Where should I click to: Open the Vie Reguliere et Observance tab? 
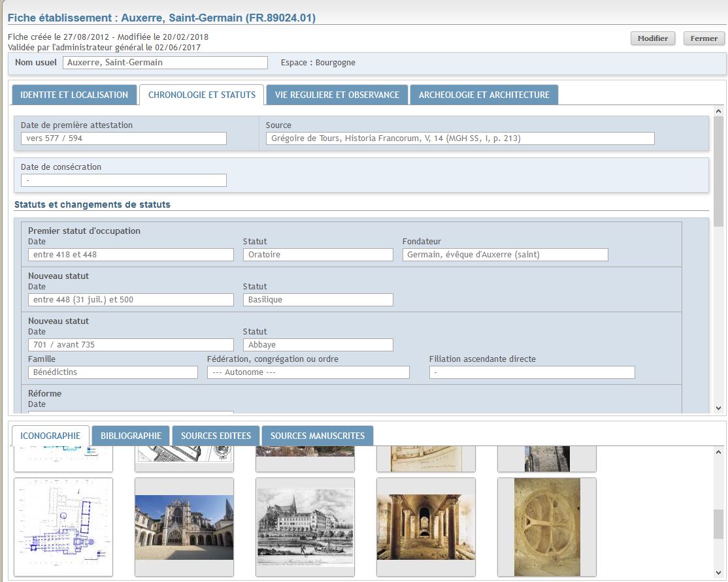pos(337,95)
